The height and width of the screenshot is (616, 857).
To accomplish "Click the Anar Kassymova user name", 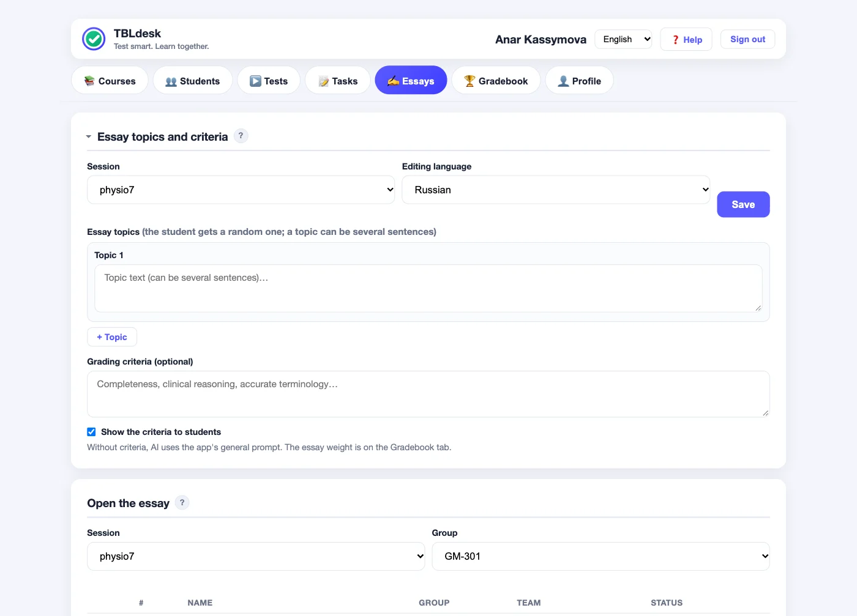I will point(541,39).
